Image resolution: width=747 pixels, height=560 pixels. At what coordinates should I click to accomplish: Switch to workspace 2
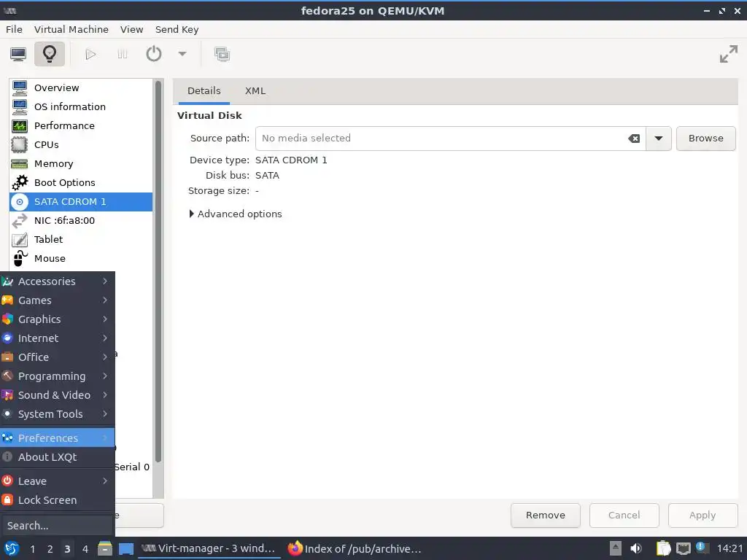point(50,549)
